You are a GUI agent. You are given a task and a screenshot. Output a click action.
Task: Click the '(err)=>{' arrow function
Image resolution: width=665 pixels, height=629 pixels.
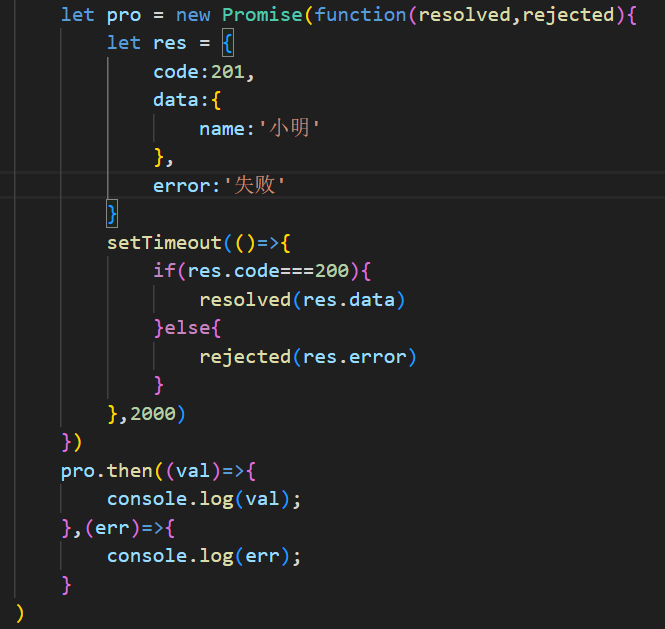(130, 528)
